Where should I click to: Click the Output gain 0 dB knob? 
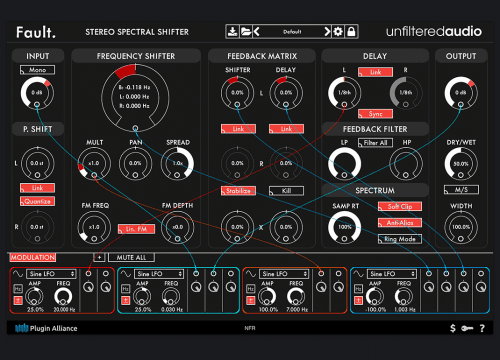[x=461, y=93]
